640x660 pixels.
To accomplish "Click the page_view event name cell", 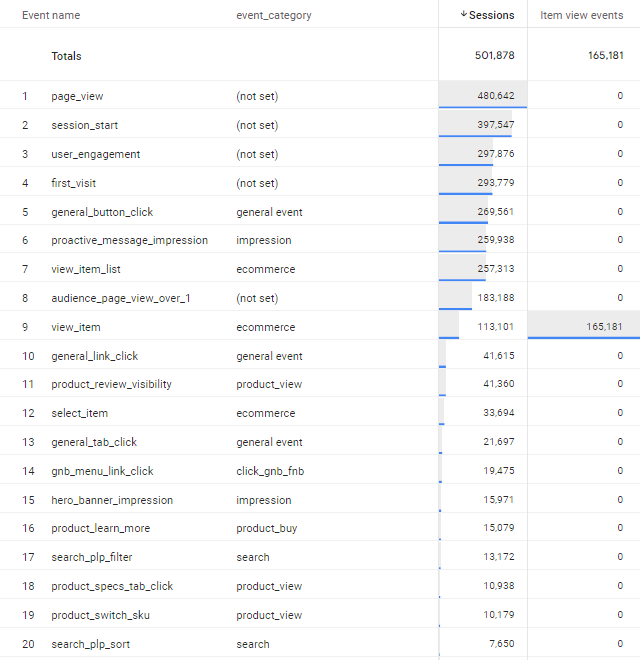I will click(x=77, y=96).
